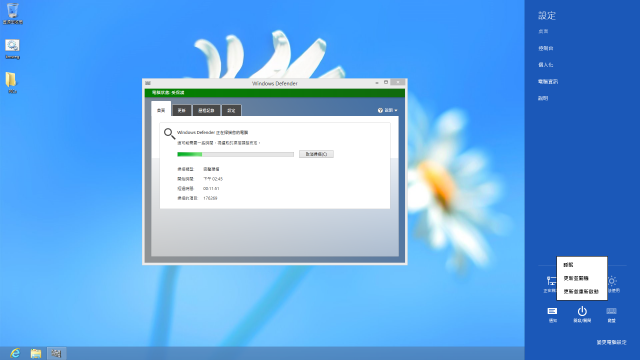The height and width of the screenshot is (360, 640).
Task: Open Help link in Settings charm
Action: 543,98
